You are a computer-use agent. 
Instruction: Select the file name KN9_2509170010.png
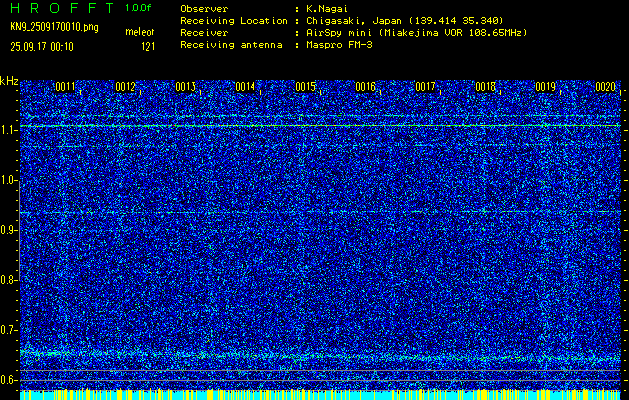[54, 28]
